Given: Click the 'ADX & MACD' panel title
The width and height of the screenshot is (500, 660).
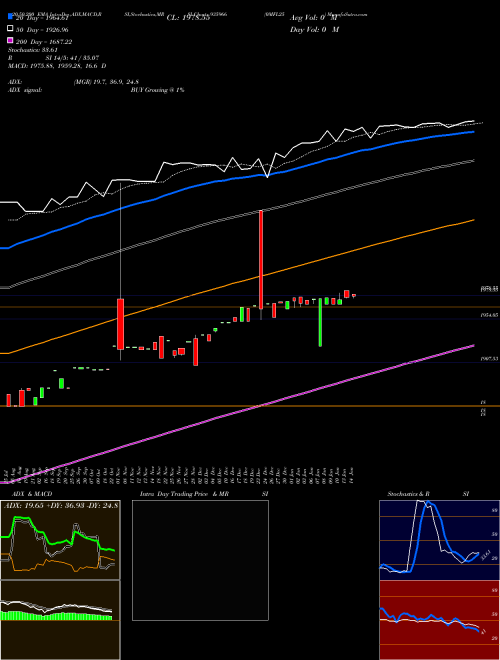Looking at the screenshot, I should pos(32,494).
